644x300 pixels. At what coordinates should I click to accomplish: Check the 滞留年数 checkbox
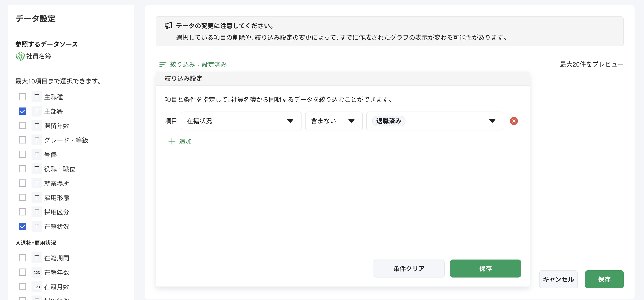click(23, 125)
